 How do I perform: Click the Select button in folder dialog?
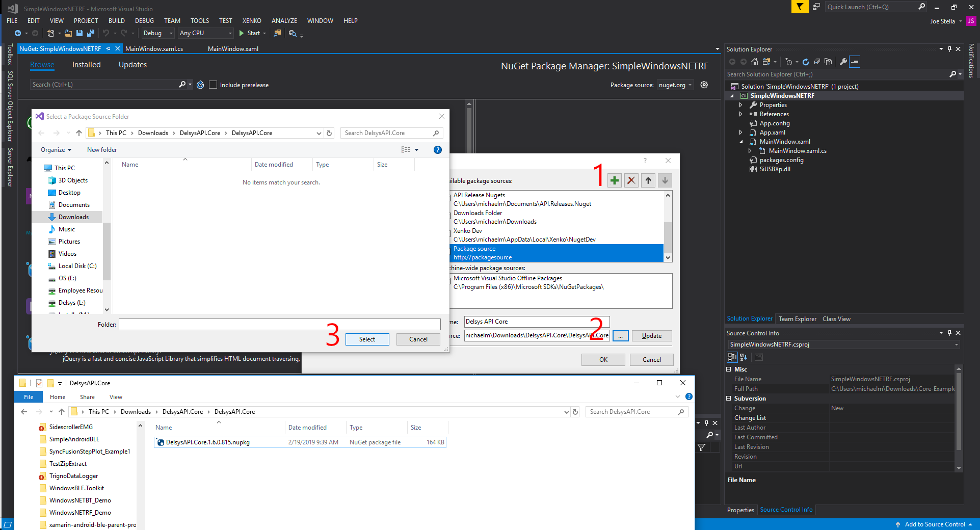367,339
